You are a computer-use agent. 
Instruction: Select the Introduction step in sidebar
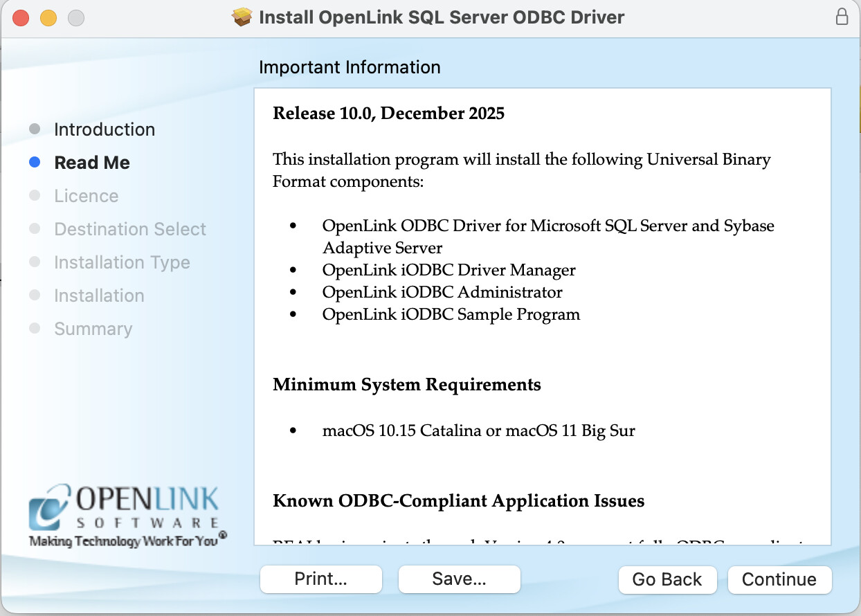coord(105,129)
